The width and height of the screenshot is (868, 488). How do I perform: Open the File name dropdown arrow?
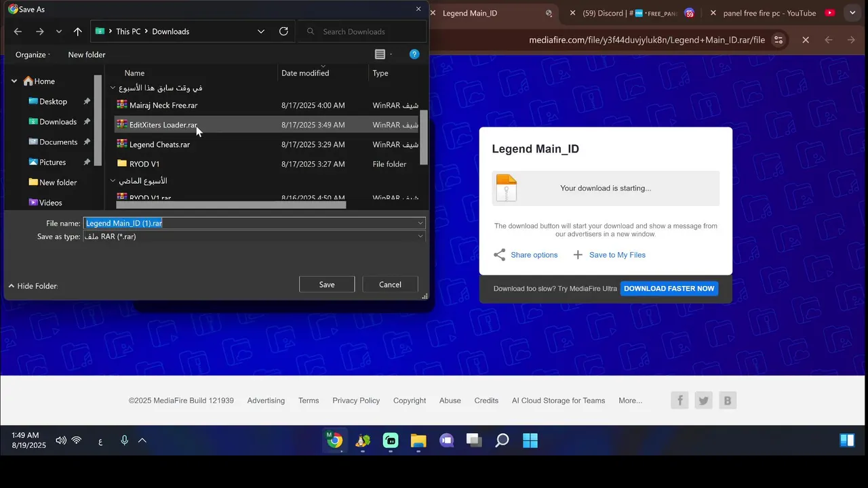420,223
